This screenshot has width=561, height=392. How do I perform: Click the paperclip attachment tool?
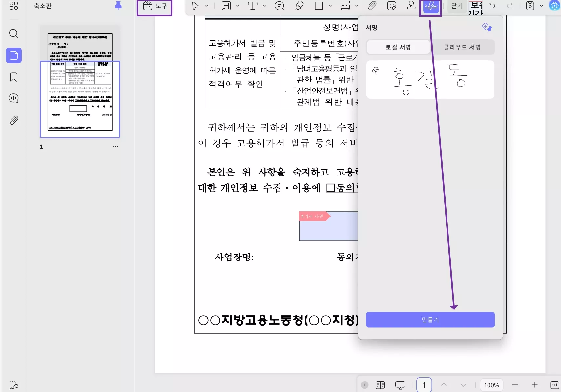click(x=372, y=6)
